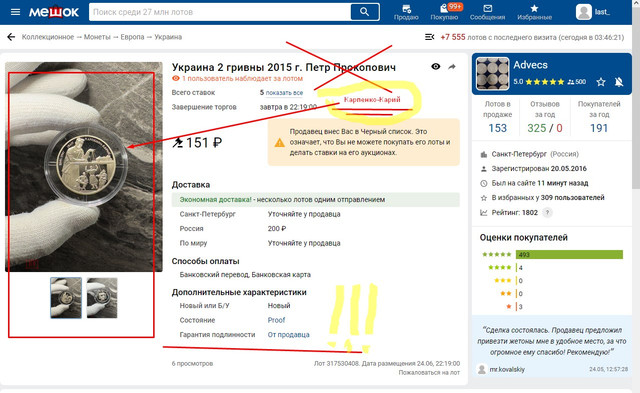The image size is (640, 393).
Task: Open the Advecs seller avatar
Action: pyautogui.click(x=493, y=73)
